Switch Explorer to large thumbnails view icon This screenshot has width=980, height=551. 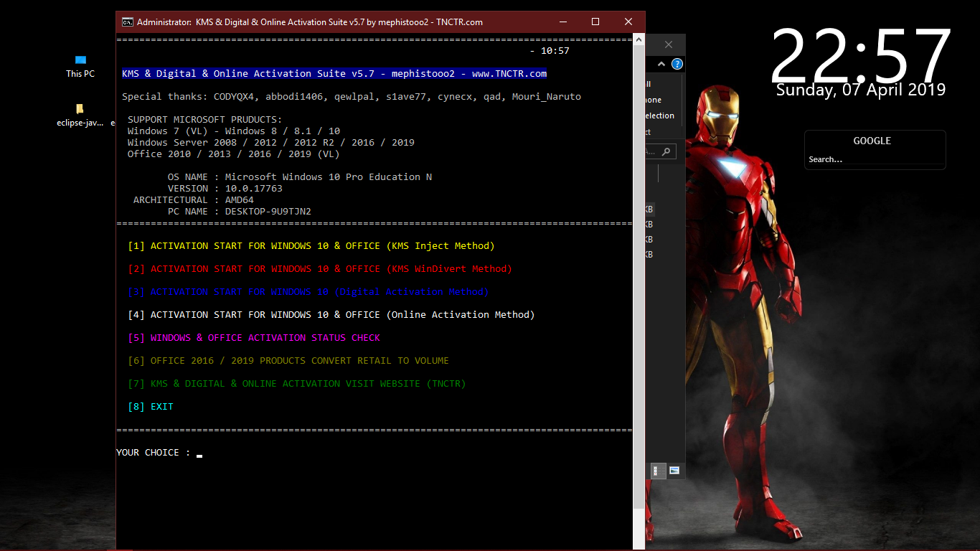coord(674,471)
